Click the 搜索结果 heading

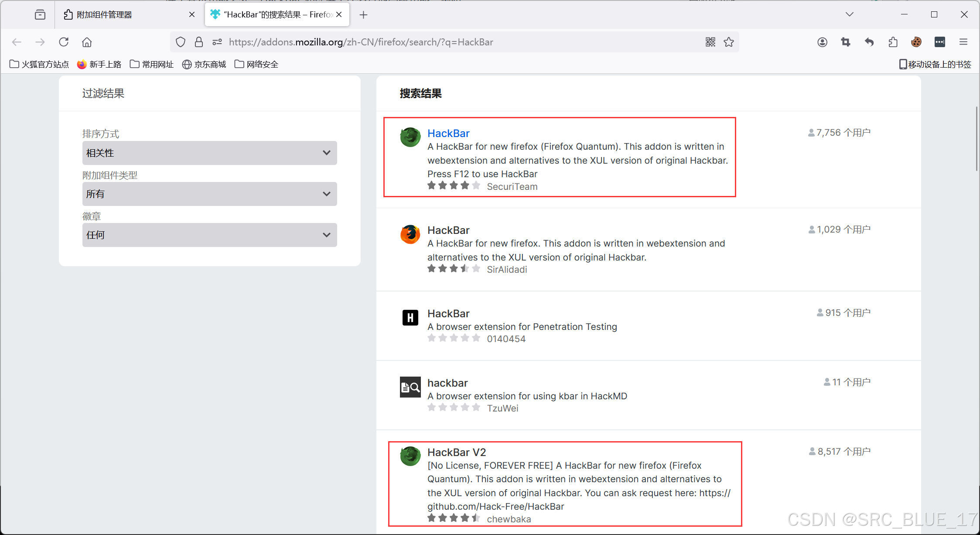coord(420,93)
